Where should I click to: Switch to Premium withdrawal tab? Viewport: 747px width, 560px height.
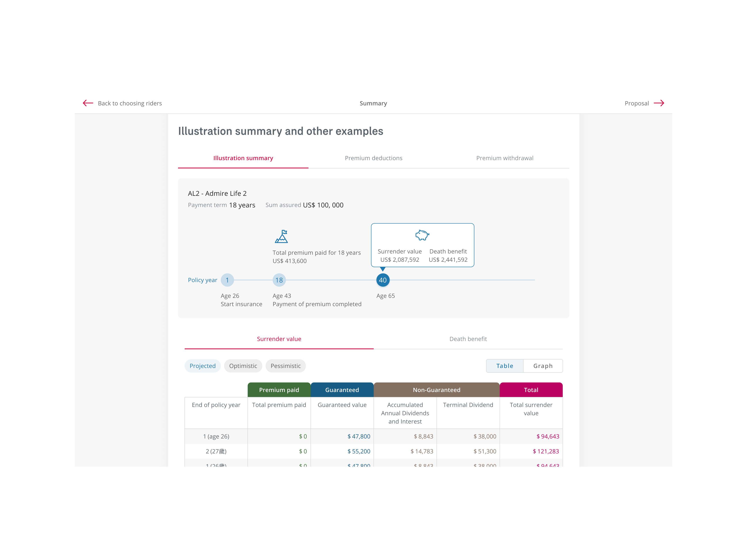[x=504, y=158]
